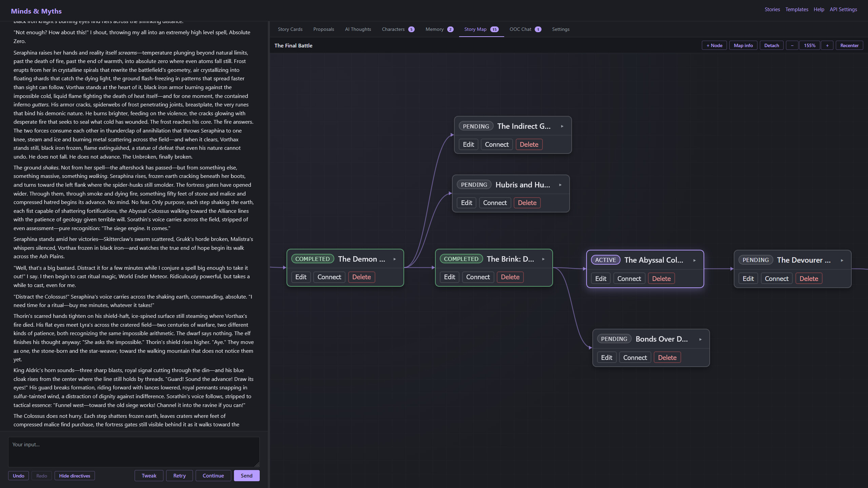Viewport: 868px width, 488px height.
Task: Connect the Hubris and Hu... node
Action: 495,203
